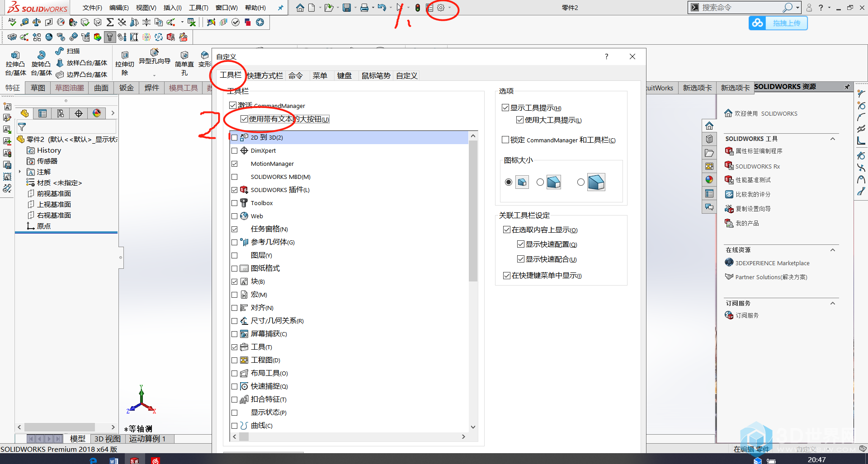Toggle 在快捷键菜单中显示 checkbox
This screenshot has width=868, height=464.
click(507, 275)
